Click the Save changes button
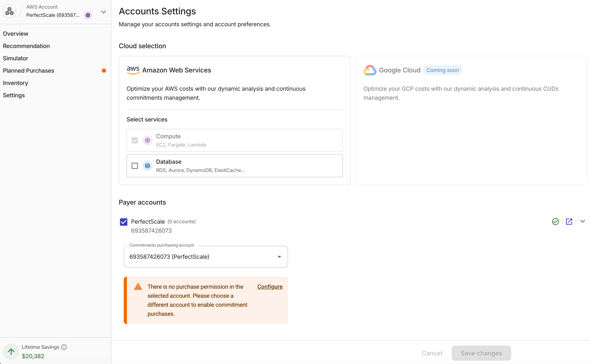This screenshot has height=364, width=590. (481, 353)
